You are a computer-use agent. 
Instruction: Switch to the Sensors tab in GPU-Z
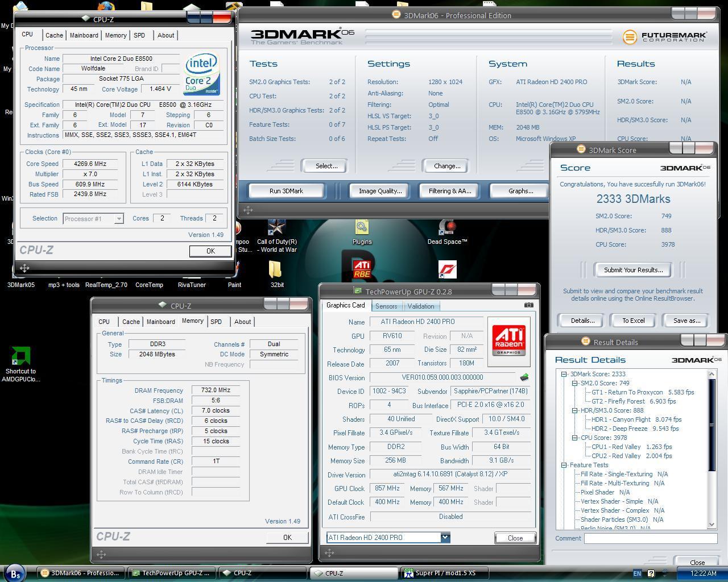[386, 306]
